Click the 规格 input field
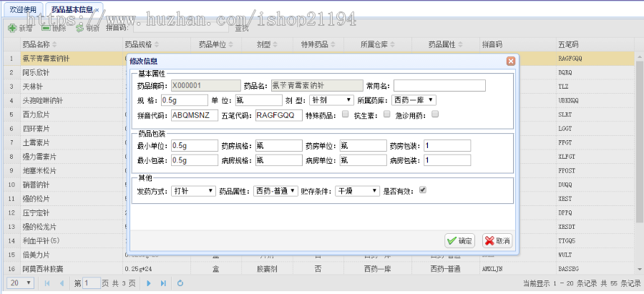Viewport: 644px width, 294px height. click(x=185, y=100)
